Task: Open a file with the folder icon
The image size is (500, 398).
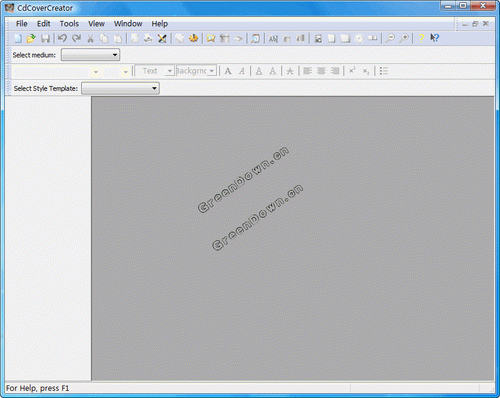Action: (31, 38)
